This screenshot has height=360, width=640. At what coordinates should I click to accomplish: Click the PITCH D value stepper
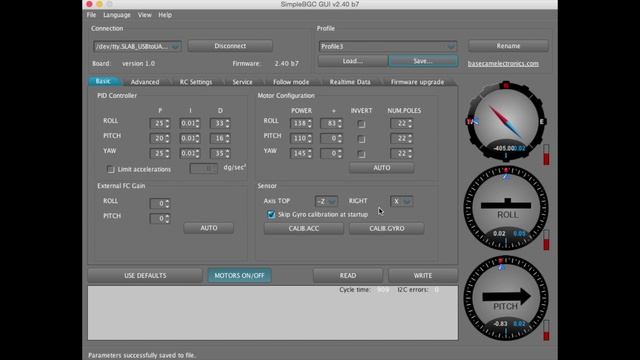pyautogui.click(x=220, y=138)
